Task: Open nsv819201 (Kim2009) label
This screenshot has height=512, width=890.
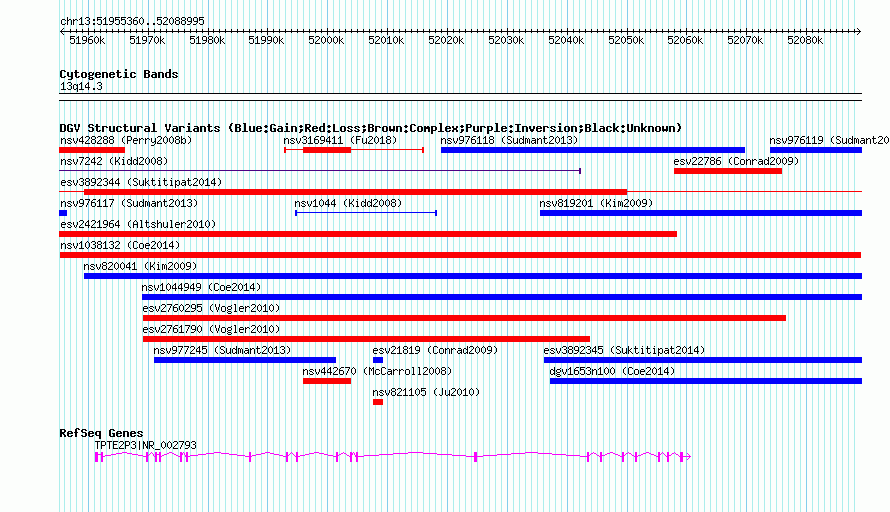Action: (596, 203)
